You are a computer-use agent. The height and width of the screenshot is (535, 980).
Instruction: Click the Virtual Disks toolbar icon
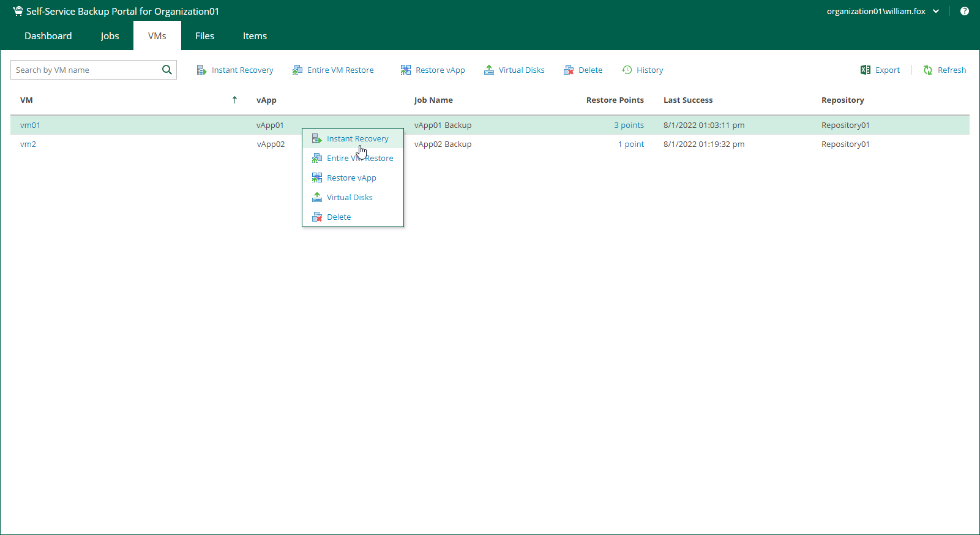pyautogui.click(x=489, y=70)
